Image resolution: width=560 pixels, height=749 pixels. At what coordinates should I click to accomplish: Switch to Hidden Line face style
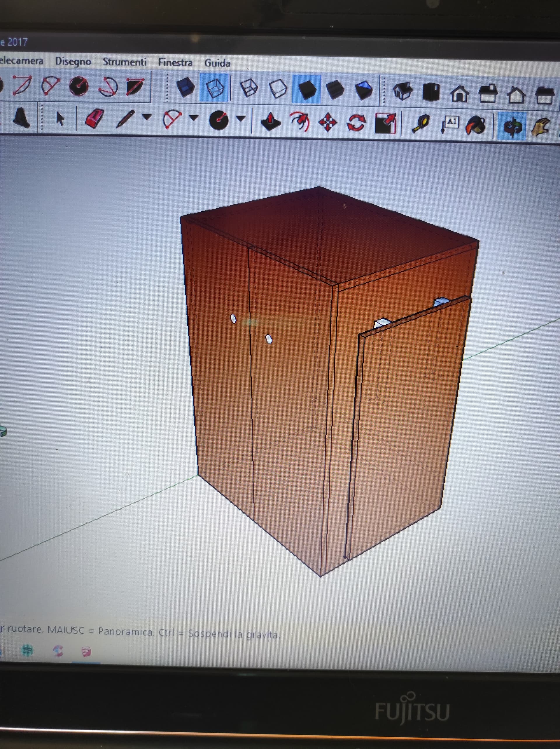[278, 89]
